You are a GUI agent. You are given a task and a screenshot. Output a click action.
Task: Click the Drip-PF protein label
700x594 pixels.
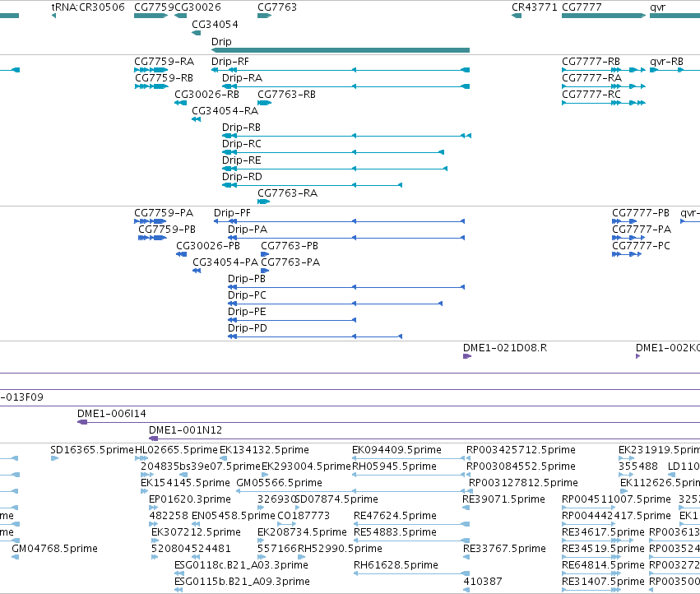232,213
